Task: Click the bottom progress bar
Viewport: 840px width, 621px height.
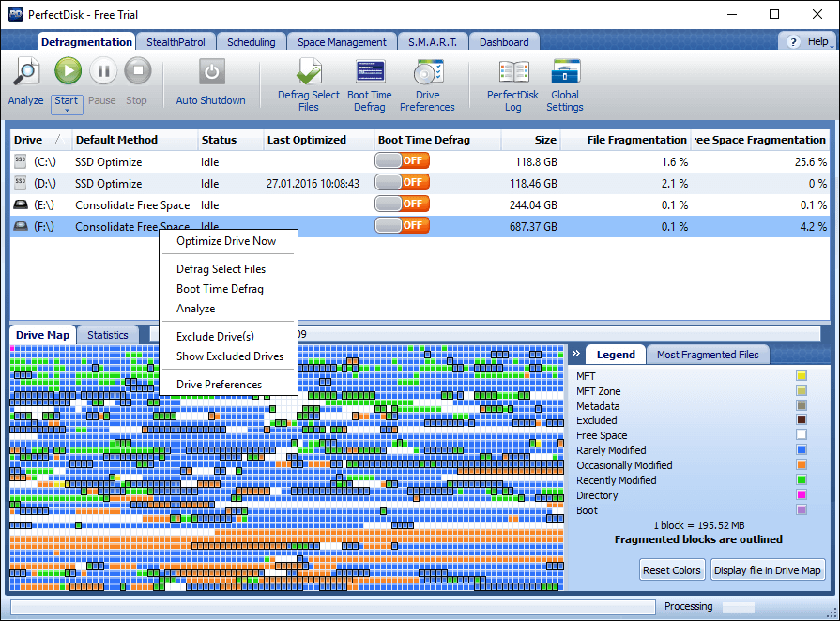Action: (332, 607)
